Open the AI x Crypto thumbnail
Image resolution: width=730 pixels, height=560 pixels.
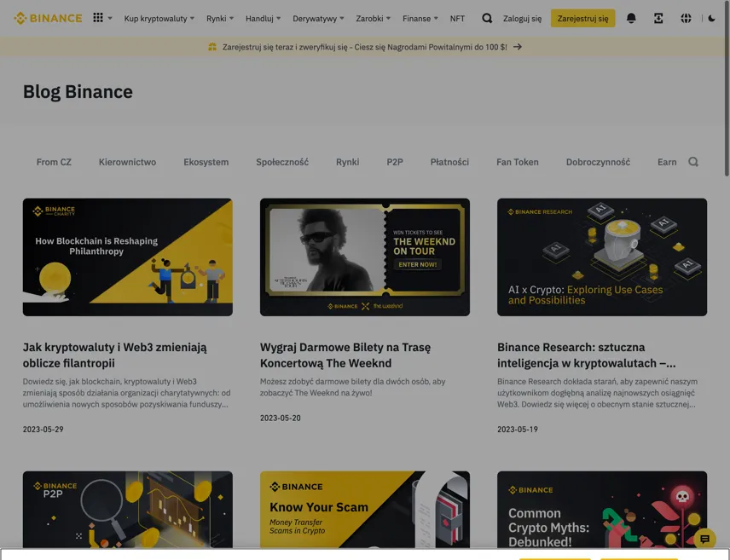602,257
